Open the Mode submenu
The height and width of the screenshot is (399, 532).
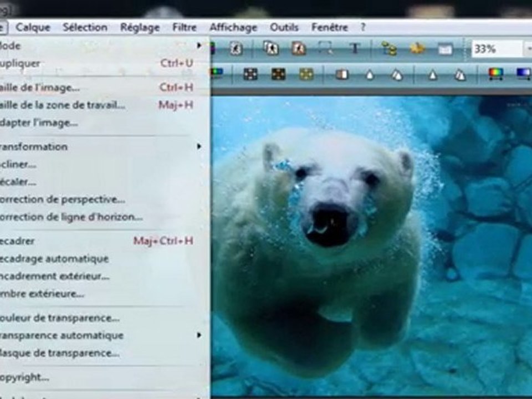pyautogui.click(x=102, y=45)
